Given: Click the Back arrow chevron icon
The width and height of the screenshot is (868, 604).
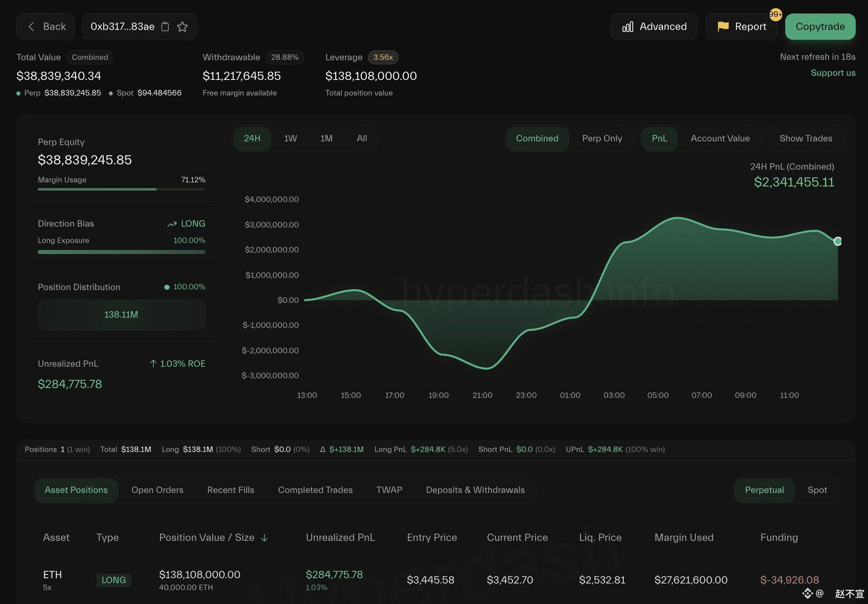Looking at the screenshot, I should click(x=31, y=27).
